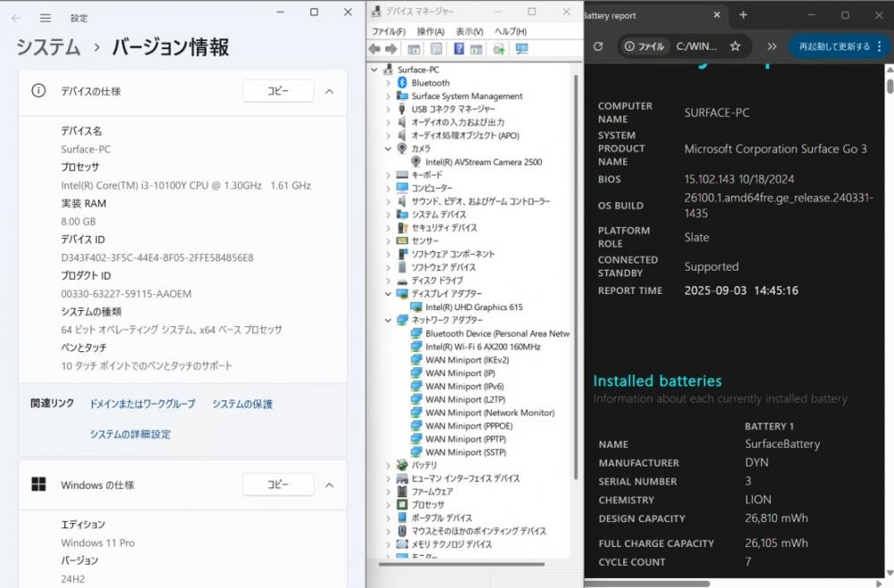Expand the キーボード node
This screenshot has height=588, width=894.
388,175
